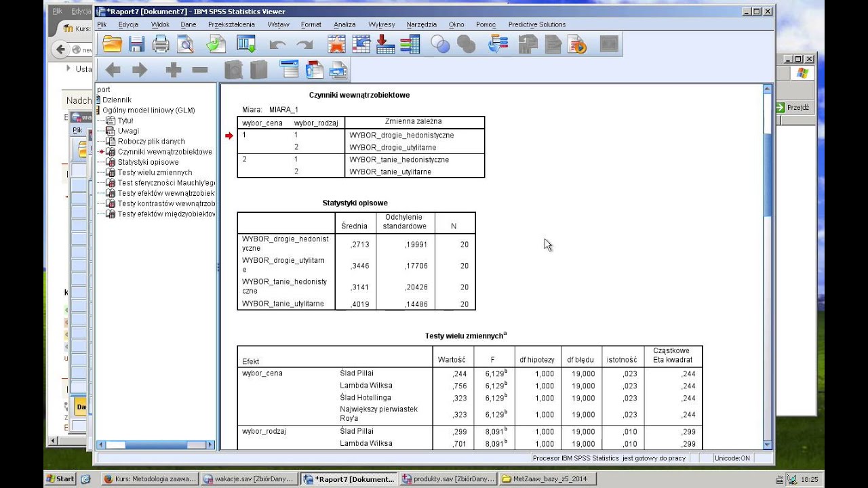The image size is (868, 488).
Task: Click the Hide item closed-book icon
Action: pos(258,70)
